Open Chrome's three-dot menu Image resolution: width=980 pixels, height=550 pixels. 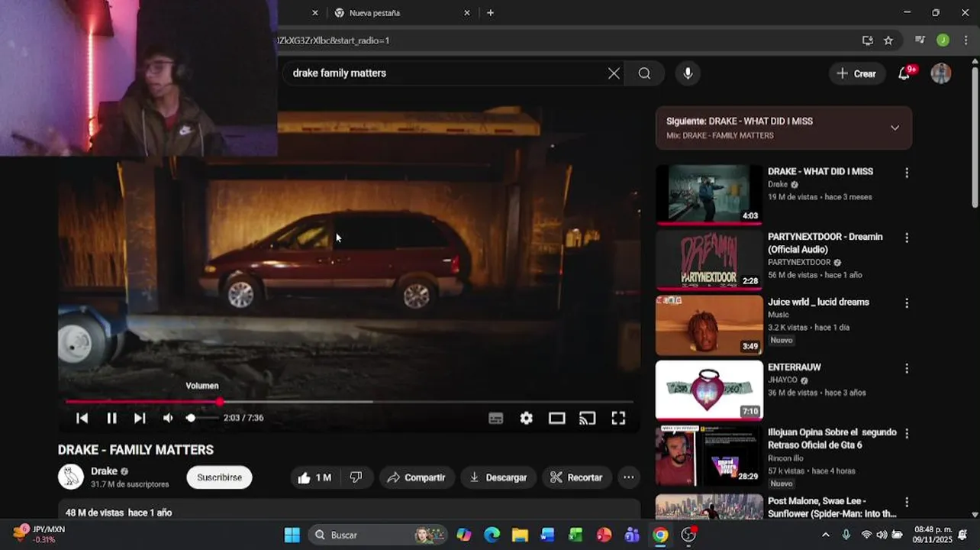point(966,40)
